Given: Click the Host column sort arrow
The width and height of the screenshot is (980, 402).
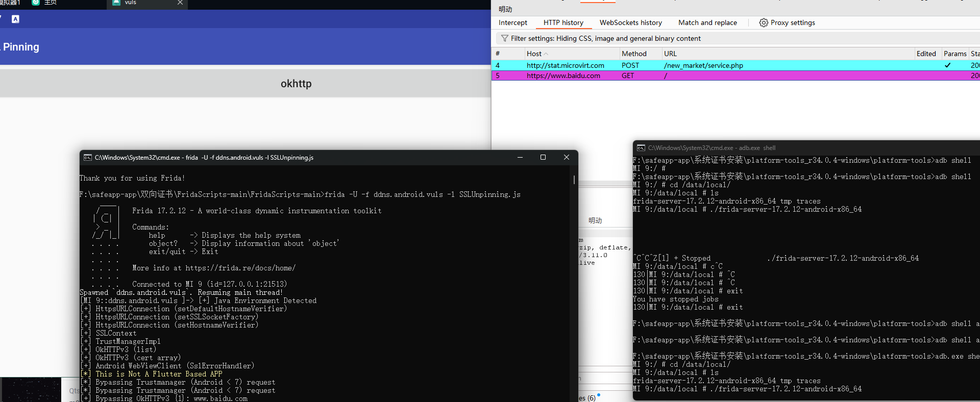Looking at the screenshot, I should pos(546,54).
